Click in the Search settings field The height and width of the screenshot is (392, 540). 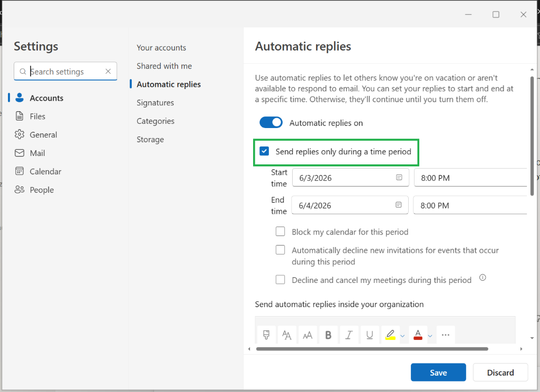tap(65, 71)
